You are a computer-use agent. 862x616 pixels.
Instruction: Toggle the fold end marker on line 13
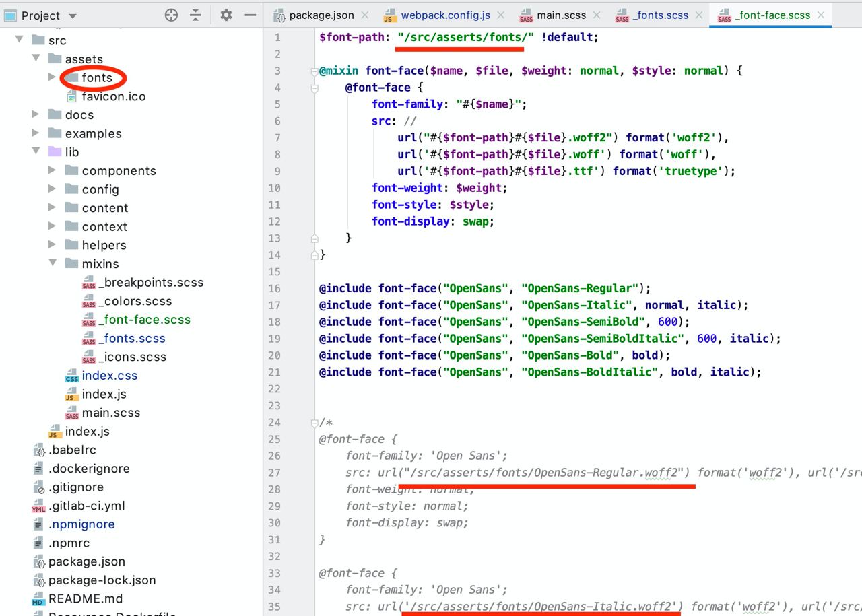tap(314, 238)
